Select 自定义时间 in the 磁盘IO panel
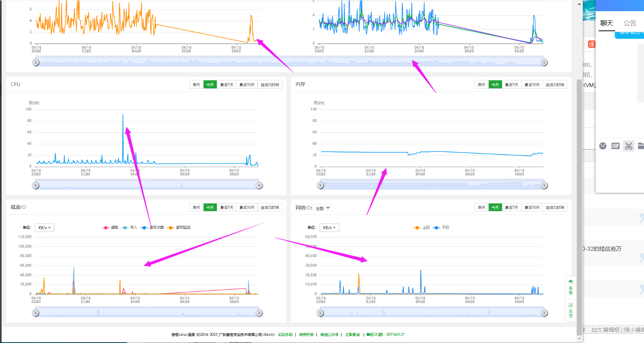Screen dimensions: 644x343 point(270,207)
